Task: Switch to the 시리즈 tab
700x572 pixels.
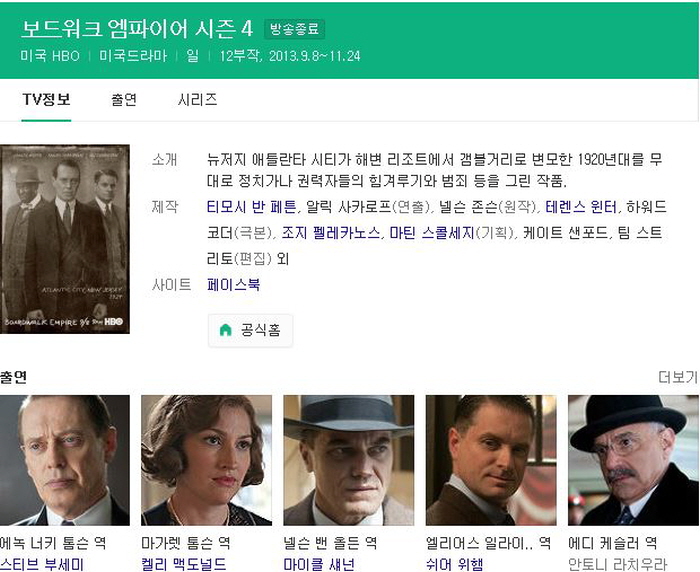Action: 197,100
